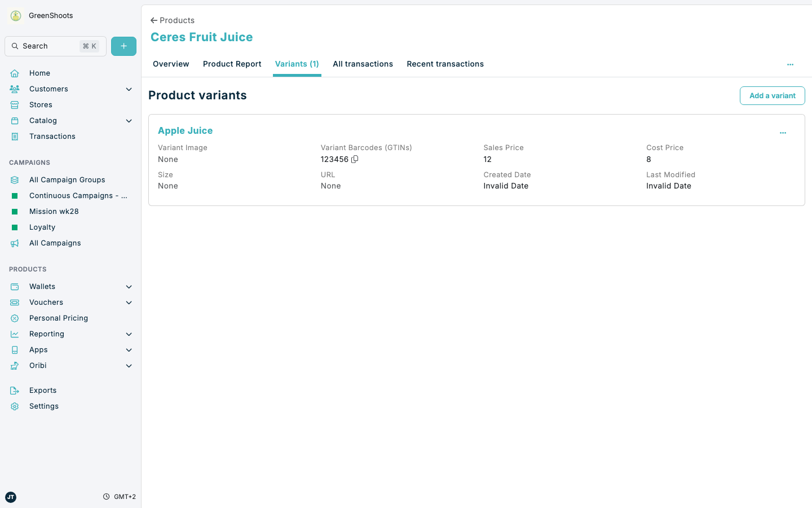The width and height of the screenshot is (812, 508).
Task: Expand the Customers sidebar section
Action: click(x=129, y=89)
